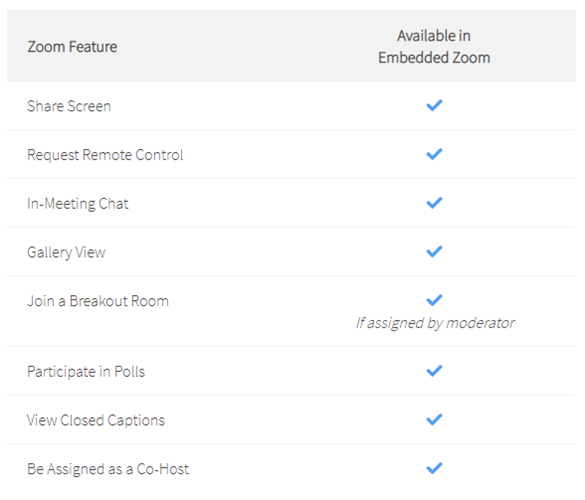Click the Available in Embedded Zoom header
This screenshot has width=585, height=500.
(x=434, y=47)
